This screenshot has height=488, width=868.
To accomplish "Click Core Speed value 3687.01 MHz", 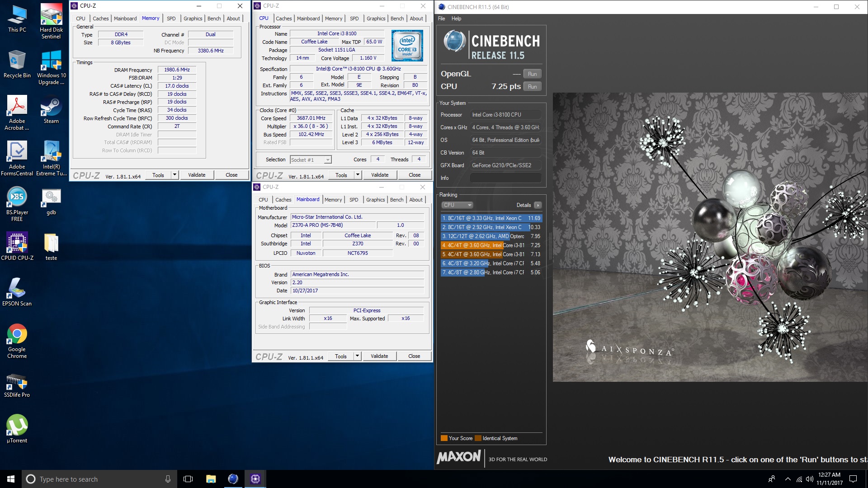I will [311, 118].
